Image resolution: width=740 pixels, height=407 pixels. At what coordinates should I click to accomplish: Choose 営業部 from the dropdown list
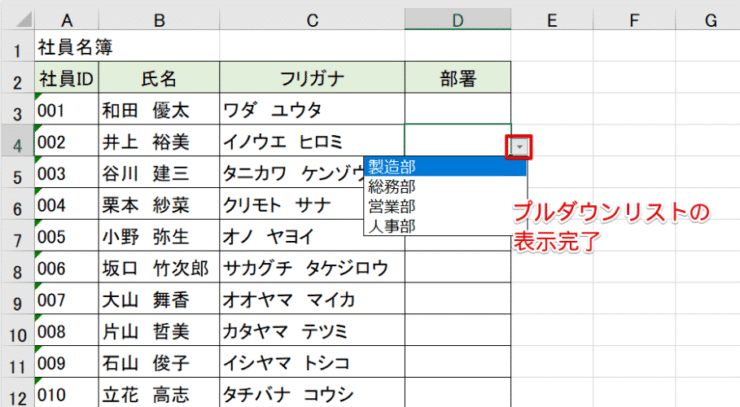pyautogui.click(x=445, y=206)
